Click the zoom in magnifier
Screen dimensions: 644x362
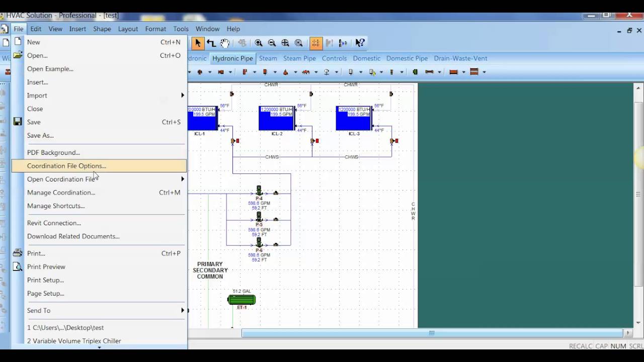click(x=259, y=43)
